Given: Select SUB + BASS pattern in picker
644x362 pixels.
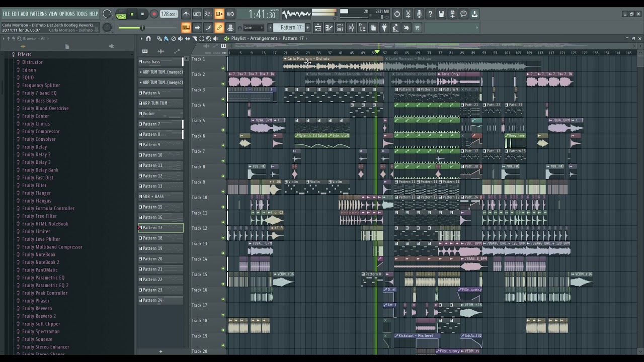Looking at the screenshot, I should pos(161,197).
